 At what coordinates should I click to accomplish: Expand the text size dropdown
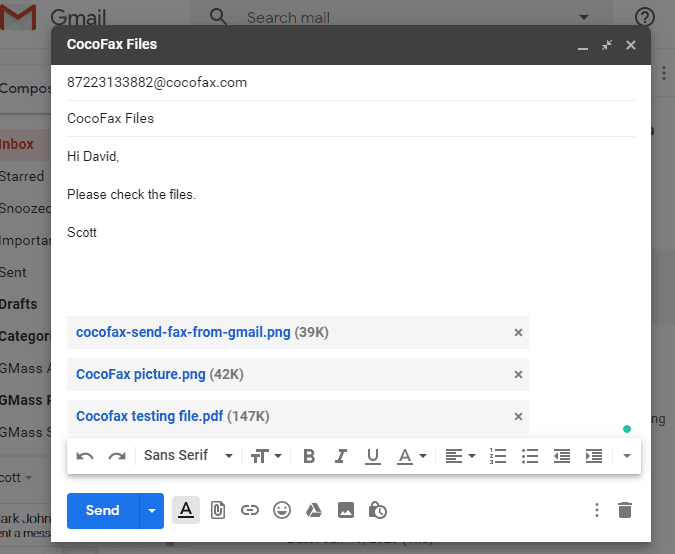(x=266, y=456)
